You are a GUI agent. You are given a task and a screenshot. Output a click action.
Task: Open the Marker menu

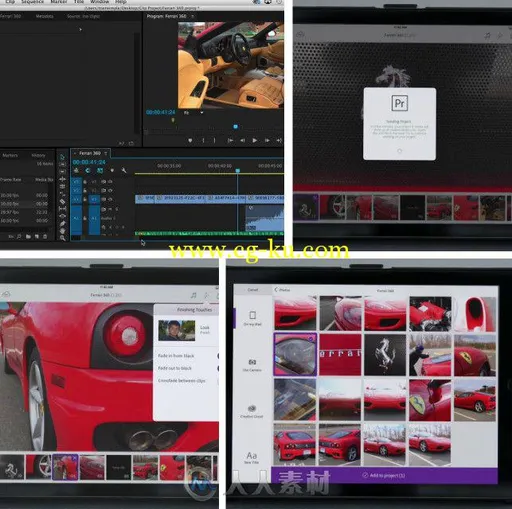[59, 2]
